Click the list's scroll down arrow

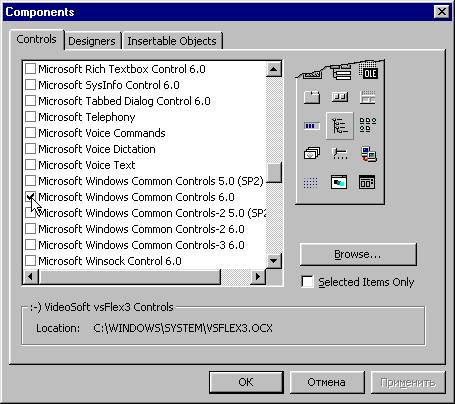pyautogui.click(x=274, y=261)
